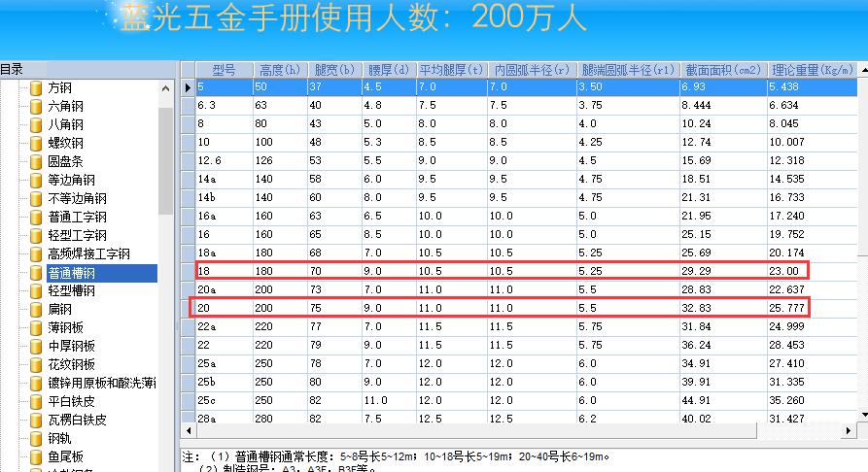
Task: Click the folder icon beside 鱼尾板
Action: point(36,457)
